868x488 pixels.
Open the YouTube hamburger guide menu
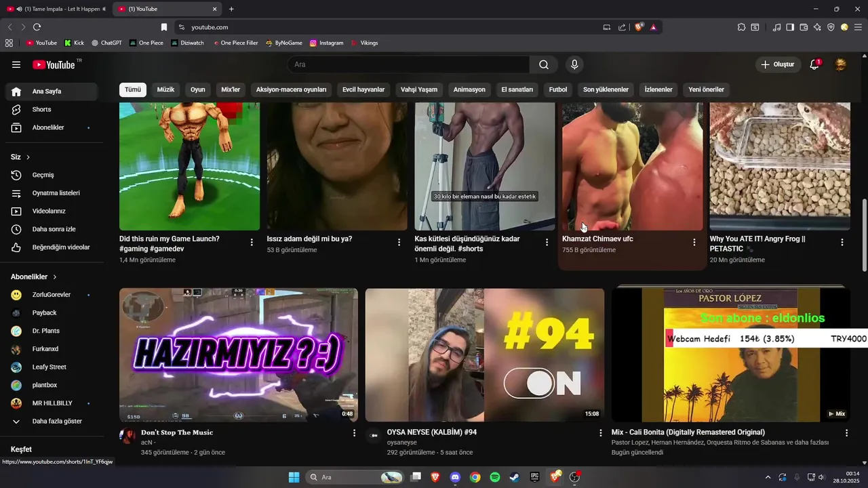16,64
